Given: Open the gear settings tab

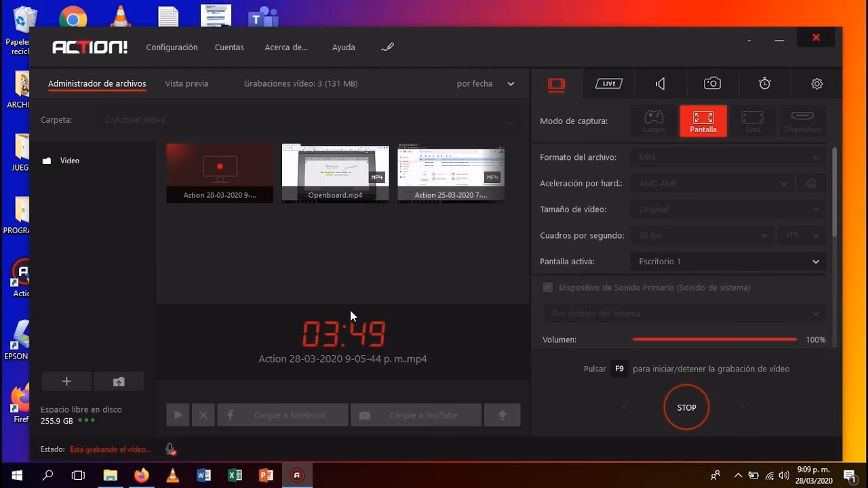Looking at the screenshot, I should coord(817,84).
